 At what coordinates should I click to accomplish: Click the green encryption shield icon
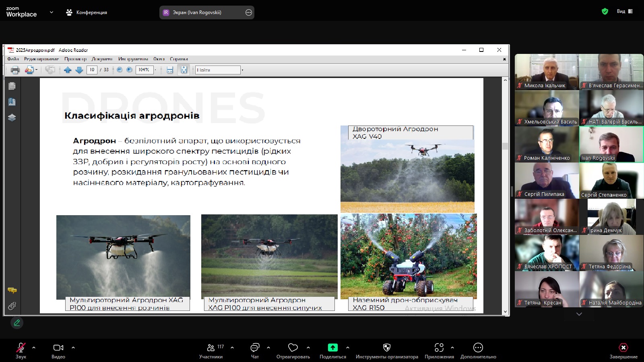(x=605, y=11)
